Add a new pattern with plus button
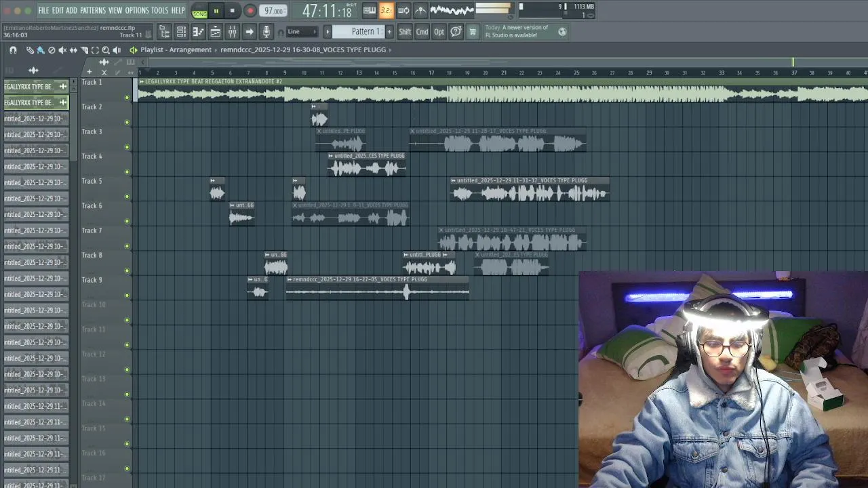 click(x=389, y=32)
